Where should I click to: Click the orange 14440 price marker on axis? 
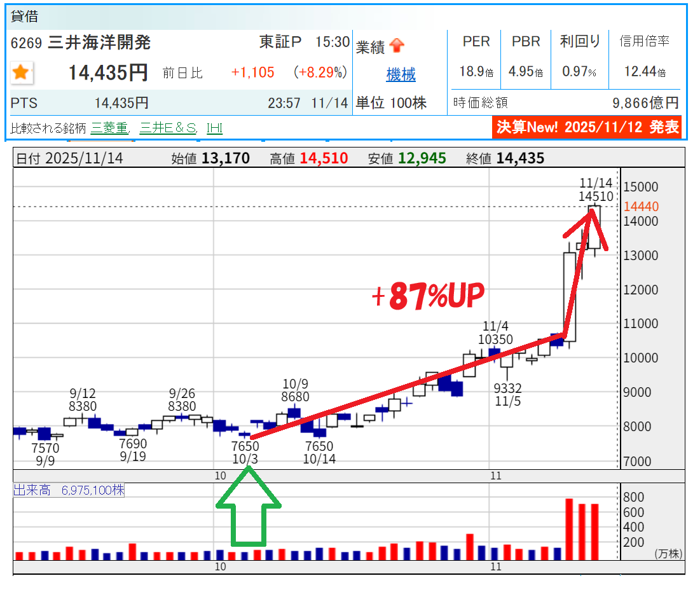coord(641,207)
